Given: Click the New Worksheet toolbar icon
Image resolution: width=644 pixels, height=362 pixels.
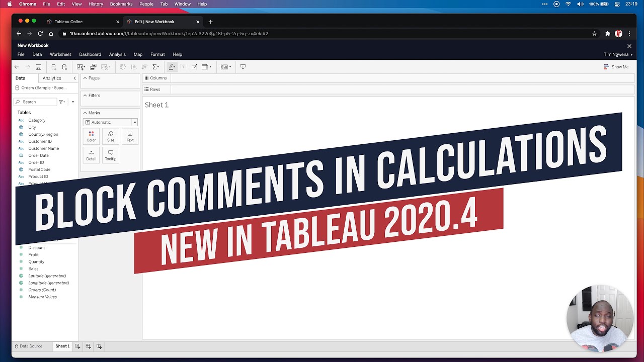Looking at the screenshot, I should (80, 67).
